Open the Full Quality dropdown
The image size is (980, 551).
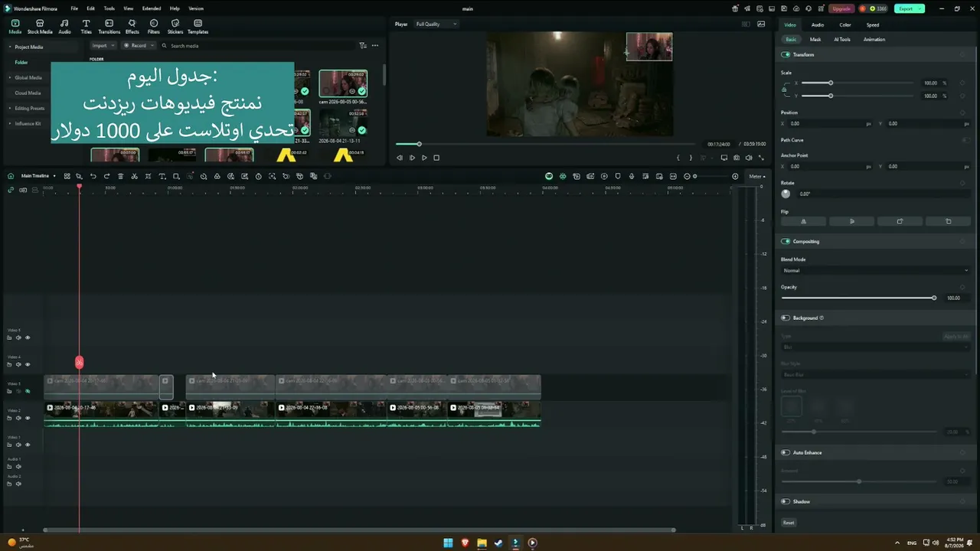[x=436, y=24]
